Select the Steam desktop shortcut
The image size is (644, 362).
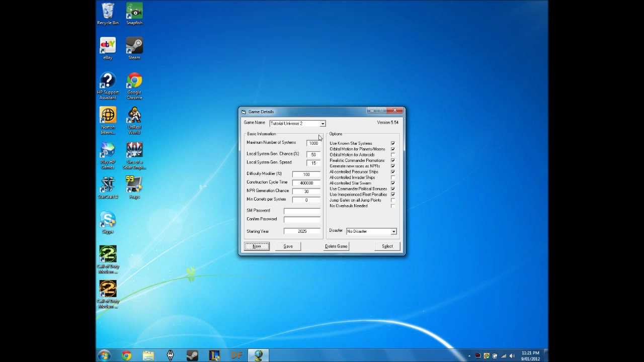pyautogui.click(x=134, y=48)
